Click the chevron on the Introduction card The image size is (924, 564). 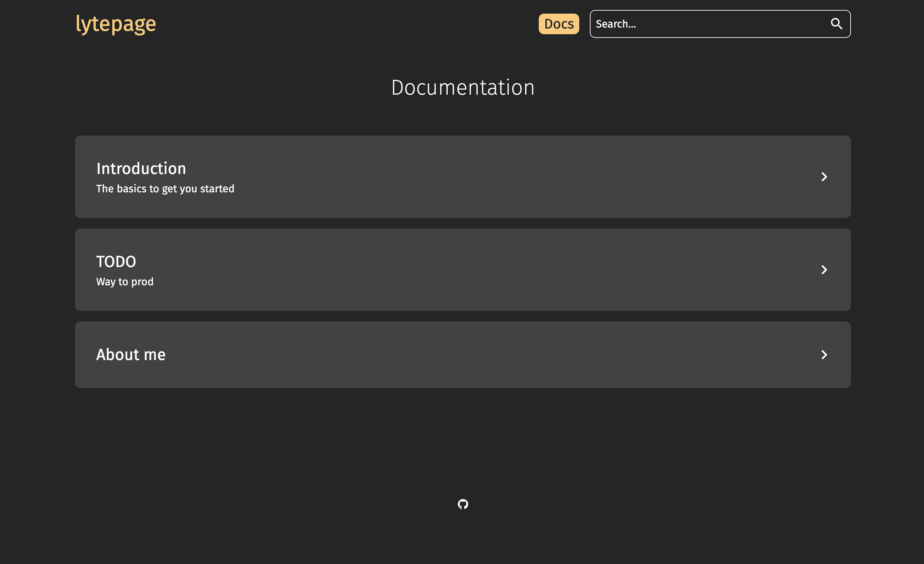(824, 177)
